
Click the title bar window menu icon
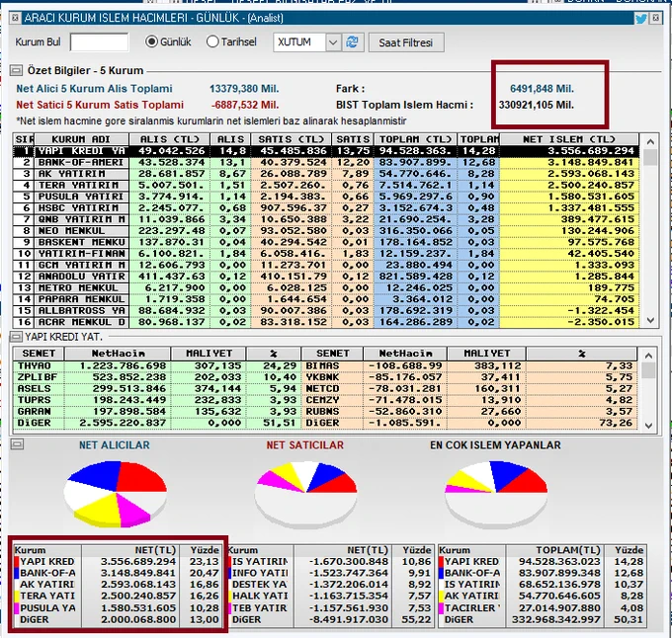16,18
